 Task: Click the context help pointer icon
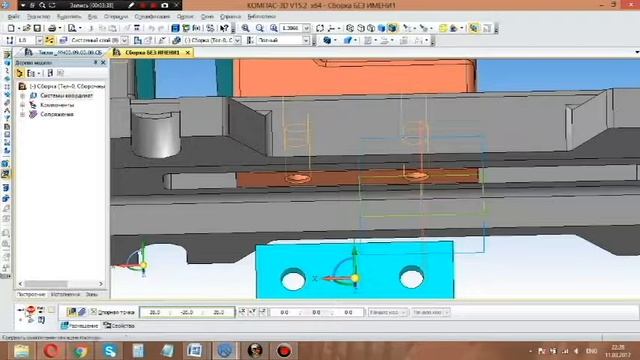[x=224, y=28]
